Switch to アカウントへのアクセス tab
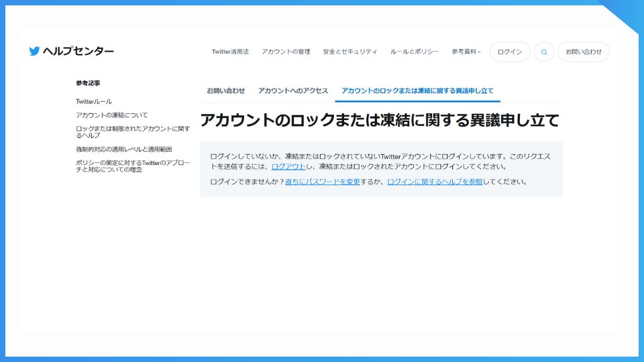Viewport: 644px width, 362px height. [x=293, y=90]
